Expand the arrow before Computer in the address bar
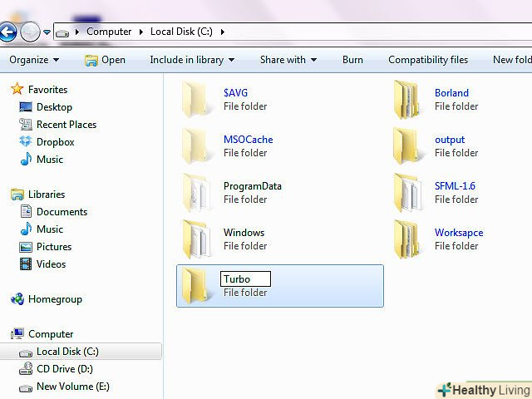The image size is (532, 399). tap(77, 32)
